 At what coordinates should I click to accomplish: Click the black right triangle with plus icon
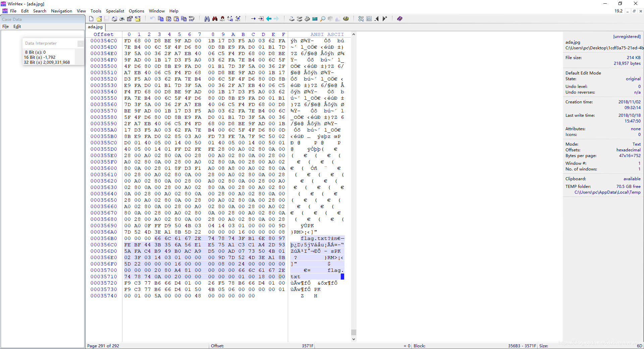coord(384,19)
